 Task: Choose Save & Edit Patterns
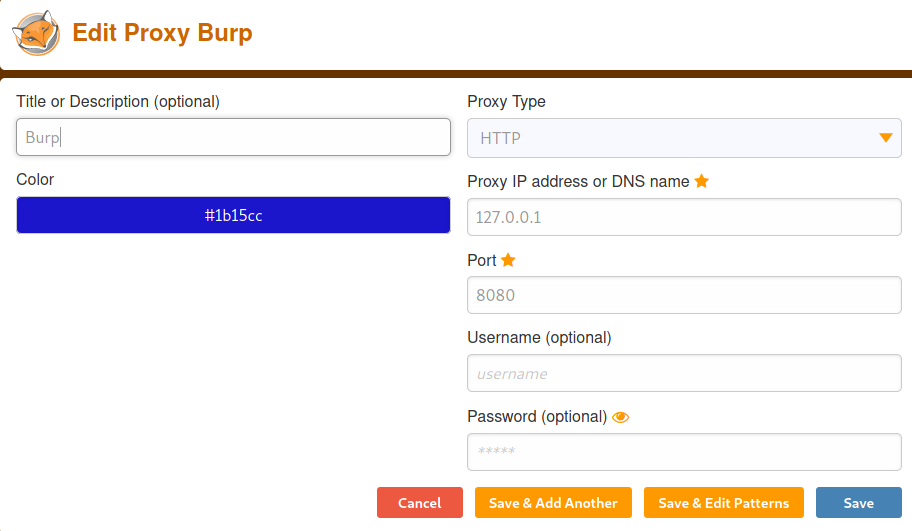(x=724, y=503)
